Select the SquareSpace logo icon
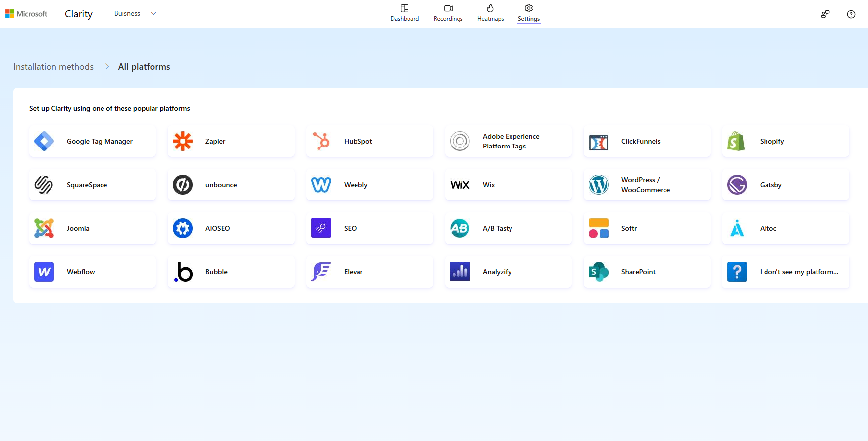Viewport: 868px width, 441px height. [x=44, y=185]
